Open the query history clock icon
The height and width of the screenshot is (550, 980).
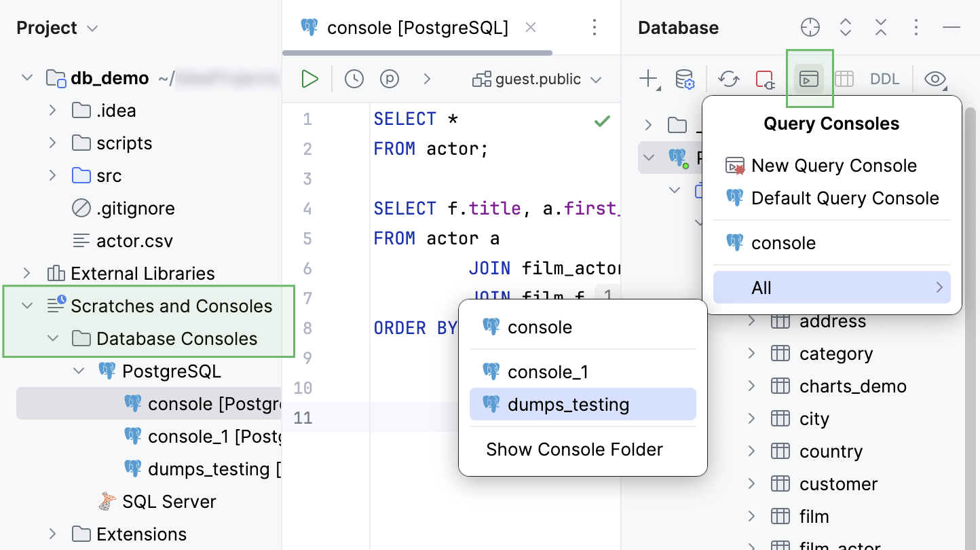(354, 78)
